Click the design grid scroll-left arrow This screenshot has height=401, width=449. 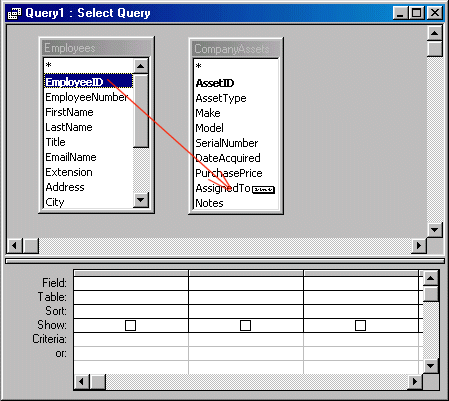82,381
